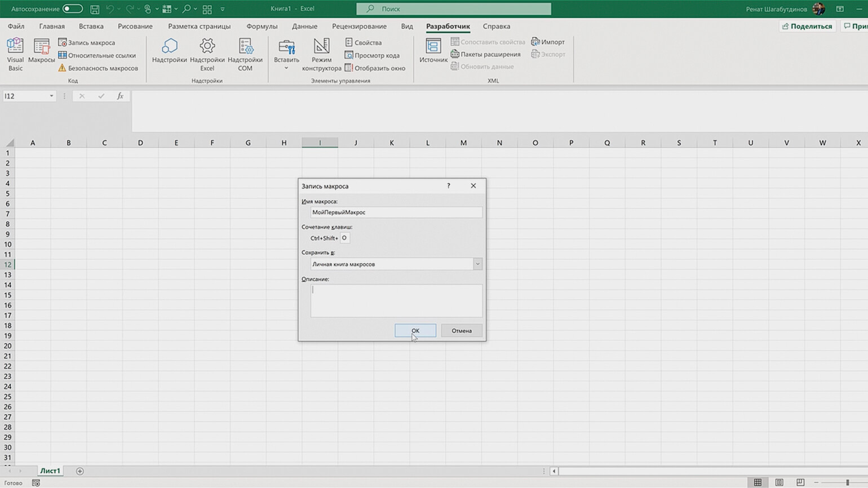Switch to Normal view icon
868x488 pixels.
tap(758, 482)
